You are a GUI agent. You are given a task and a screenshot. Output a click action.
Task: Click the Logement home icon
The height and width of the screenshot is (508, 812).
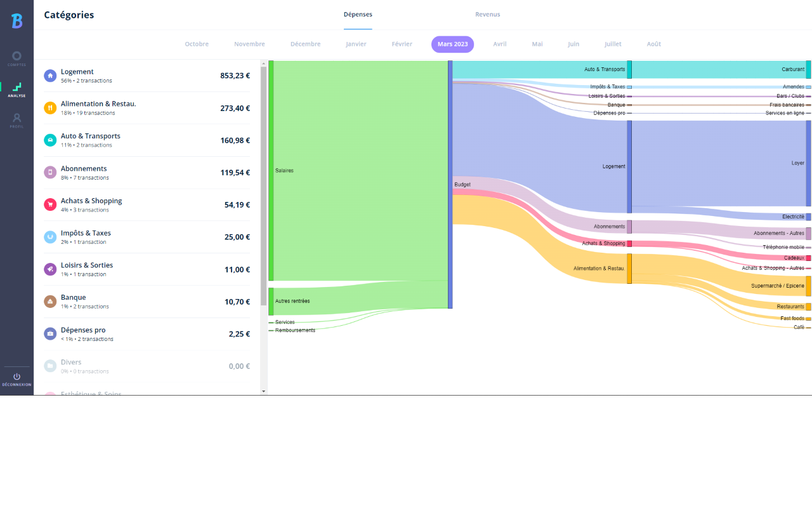[50, 76]
